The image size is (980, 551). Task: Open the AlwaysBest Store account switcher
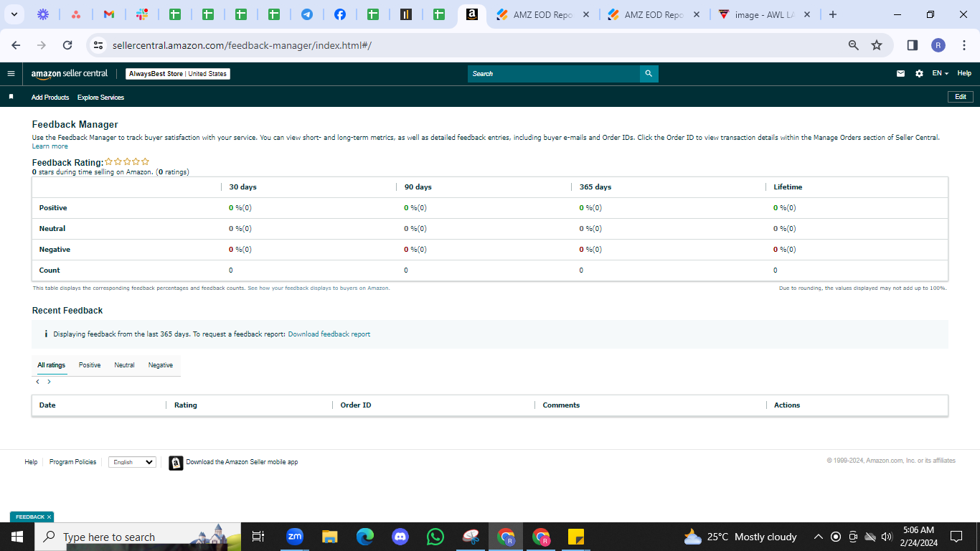coord(178,74)
